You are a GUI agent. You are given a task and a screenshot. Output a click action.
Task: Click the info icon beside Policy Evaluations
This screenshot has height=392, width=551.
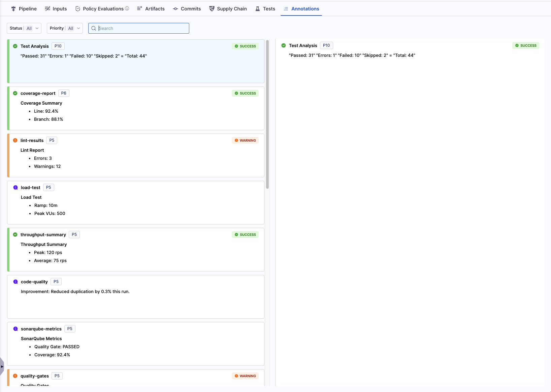click(x=127, y=9)
